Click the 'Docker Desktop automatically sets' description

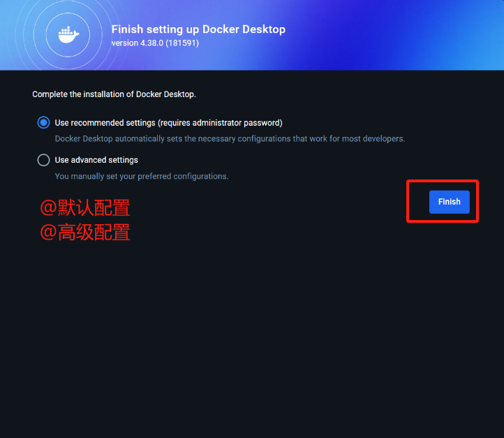coord(230,138)
